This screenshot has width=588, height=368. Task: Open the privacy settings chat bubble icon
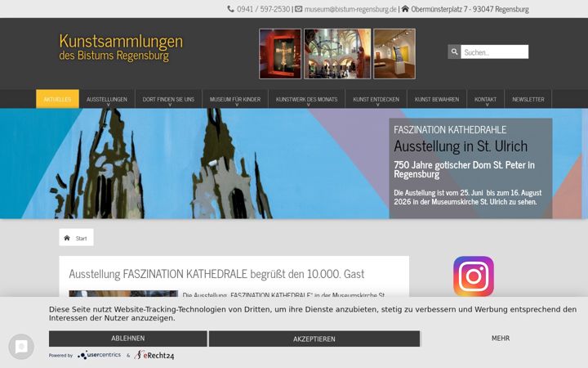pos(21,346)
